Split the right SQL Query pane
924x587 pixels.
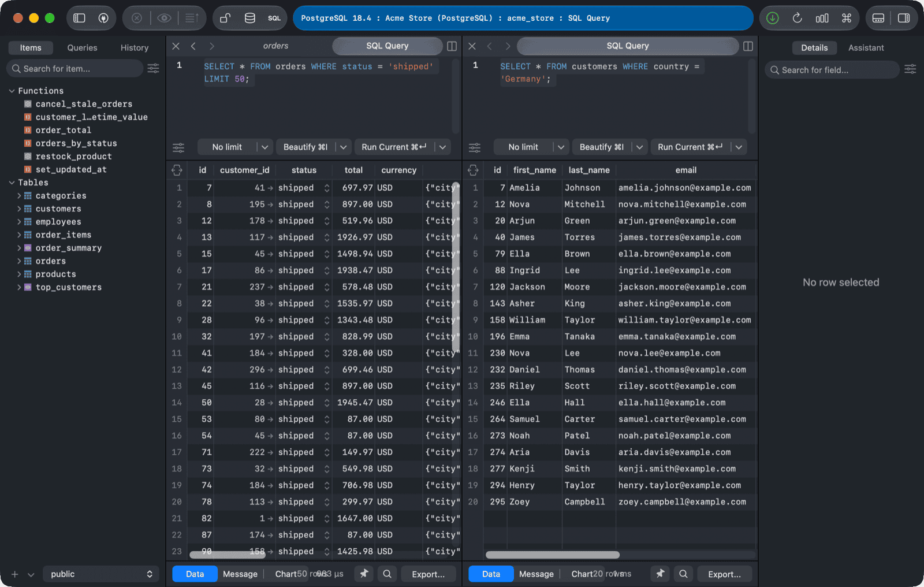pos(748,46)
